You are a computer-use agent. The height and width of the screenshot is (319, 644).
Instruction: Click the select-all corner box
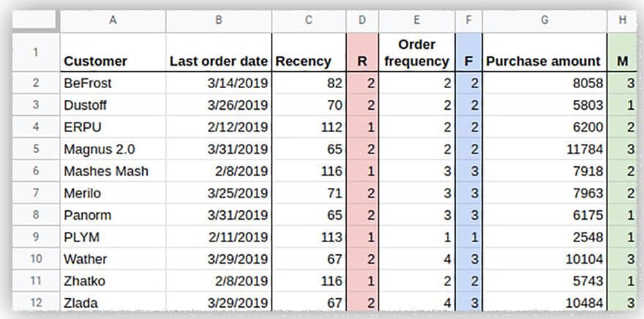(34, 20)
